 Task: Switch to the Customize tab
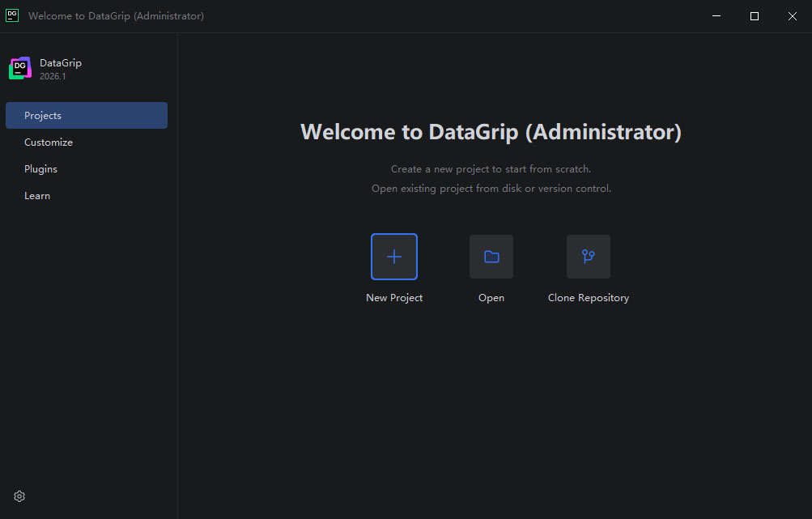(x=49, y=143)
